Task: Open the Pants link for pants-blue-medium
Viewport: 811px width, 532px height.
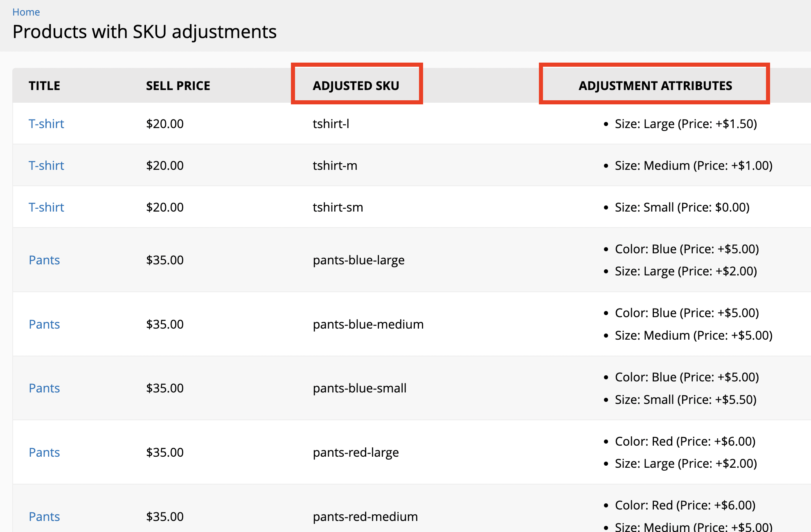Action: 44,324
